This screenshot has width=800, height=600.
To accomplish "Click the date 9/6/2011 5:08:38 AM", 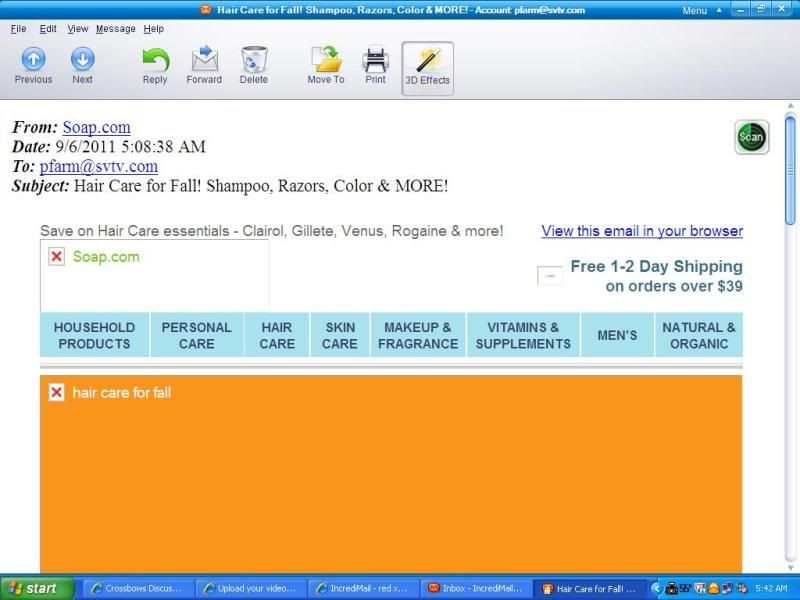I will 130,147.
